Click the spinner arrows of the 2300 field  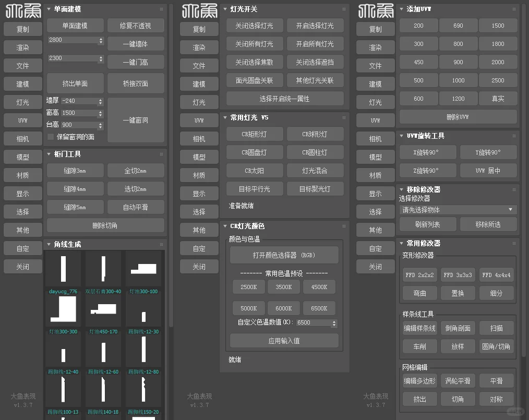click(x=101, y=59)
